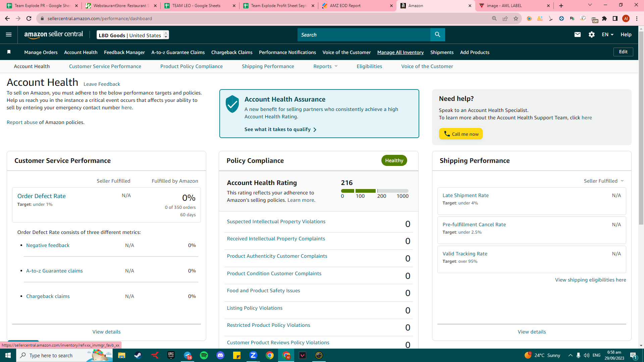Click the volume speaker tray icon
This screenshot has width=644, height=362.
[586, 355]
